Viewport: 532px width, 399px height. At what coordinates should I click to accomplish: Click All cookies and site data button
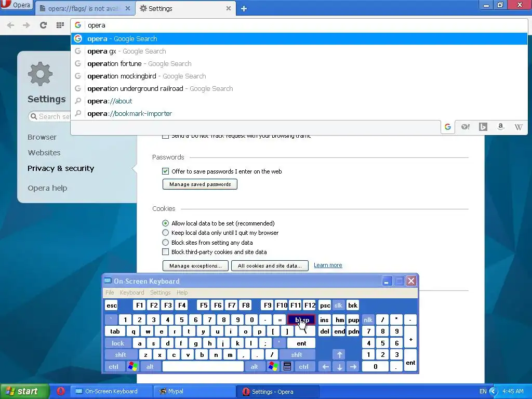point(270,265)
